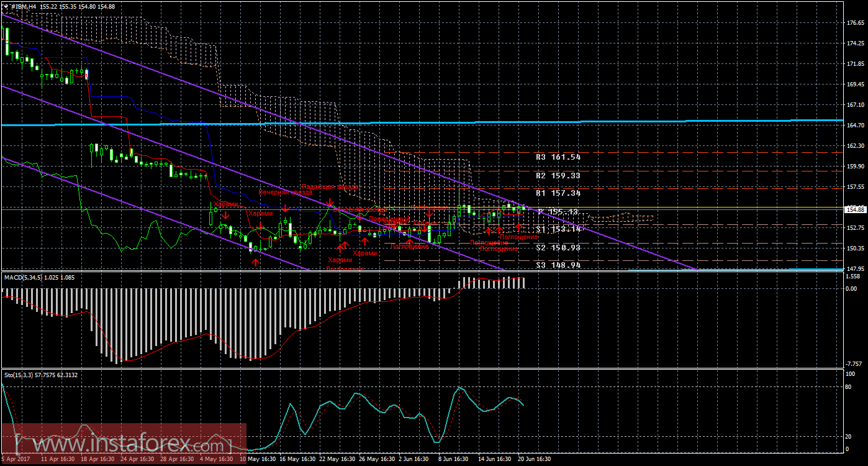Click 164.70 on the price scale

click(x=856, y=125)
